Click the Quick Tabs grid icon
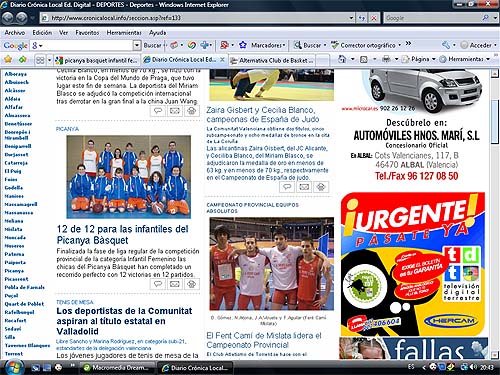This screenshot has height=375, width=500. point(40,60)
